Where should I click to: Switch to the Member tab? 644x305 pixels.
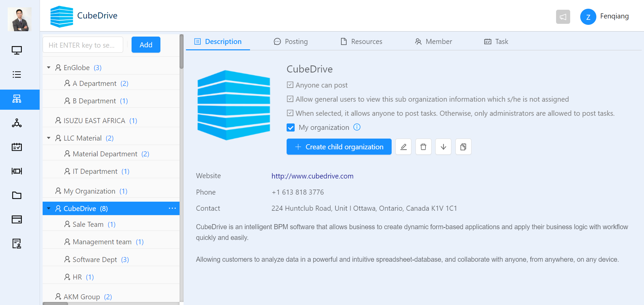click(433, 42)
